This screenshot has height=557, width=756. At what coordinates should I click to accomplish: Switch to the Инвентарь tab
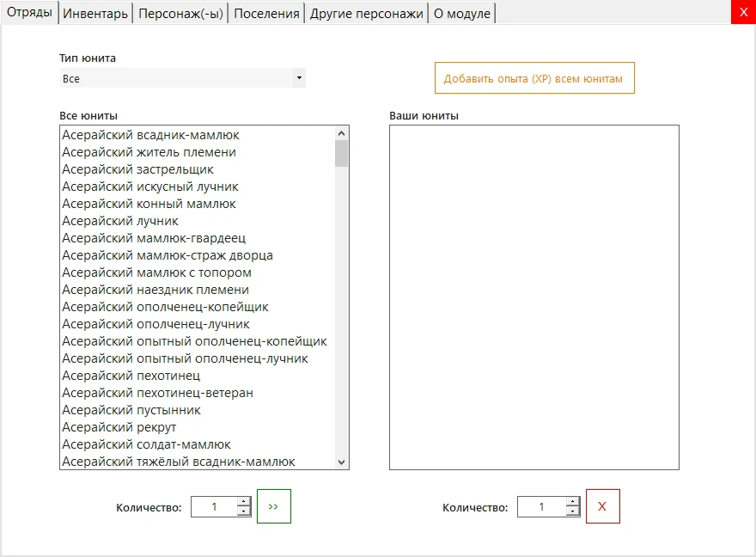[x=95, y=13]
